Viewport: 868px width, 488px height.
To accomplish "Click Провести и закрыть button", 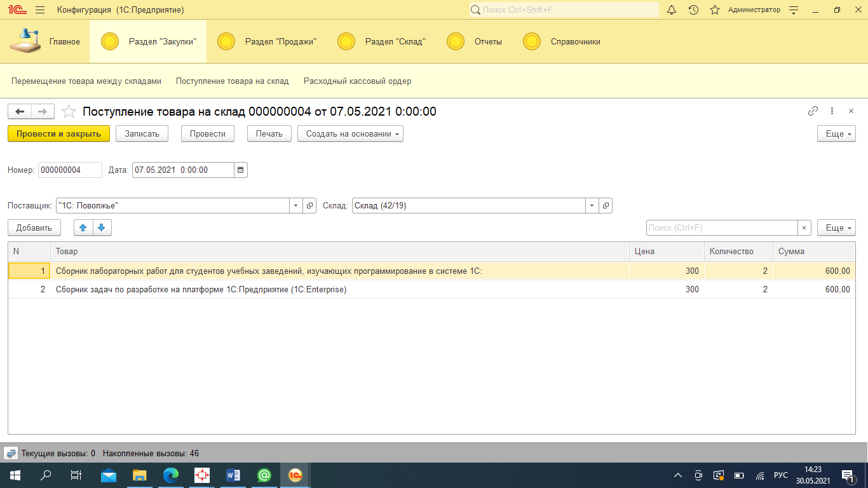I will pos(58,133).
